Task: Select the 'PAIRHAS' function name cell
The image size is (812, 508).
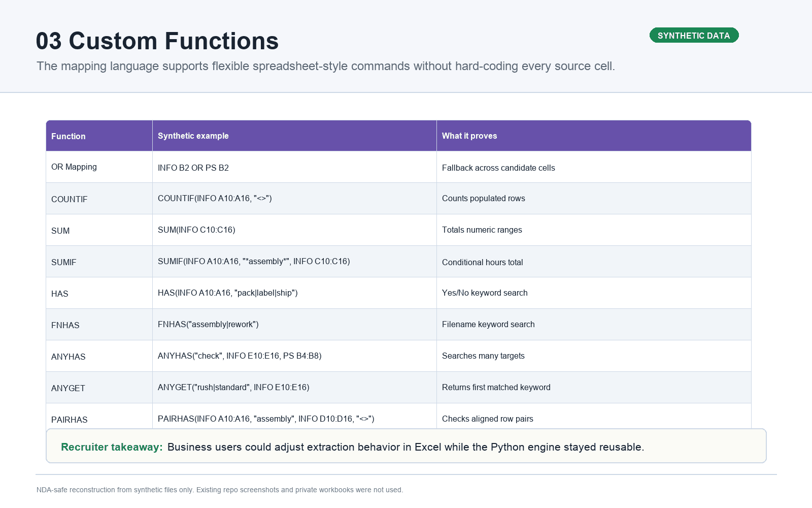Action: click(x=99, y=417)
